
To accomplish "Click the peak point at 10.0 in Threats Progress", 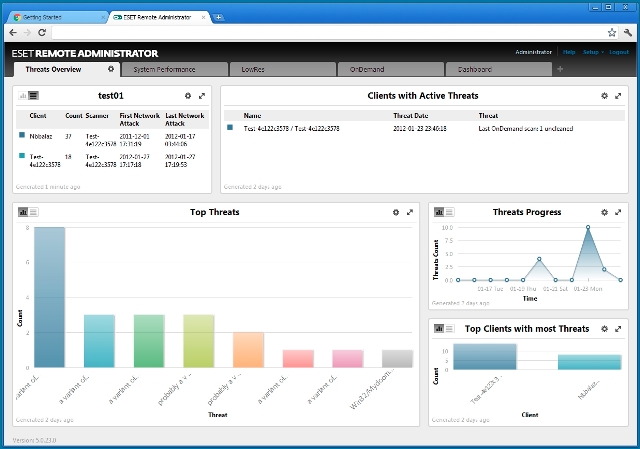I will [x=588, y=227].
